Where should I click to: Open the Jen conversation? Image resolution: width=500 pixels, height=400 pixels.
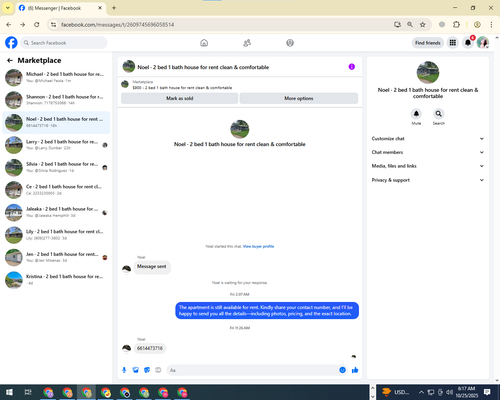click(56, 257)
